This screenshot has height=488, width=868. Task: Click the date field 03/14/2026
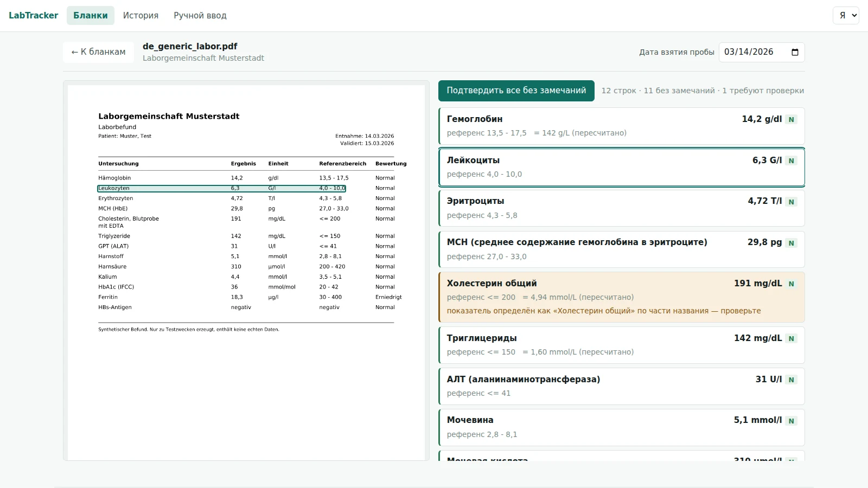pos(762,52)
